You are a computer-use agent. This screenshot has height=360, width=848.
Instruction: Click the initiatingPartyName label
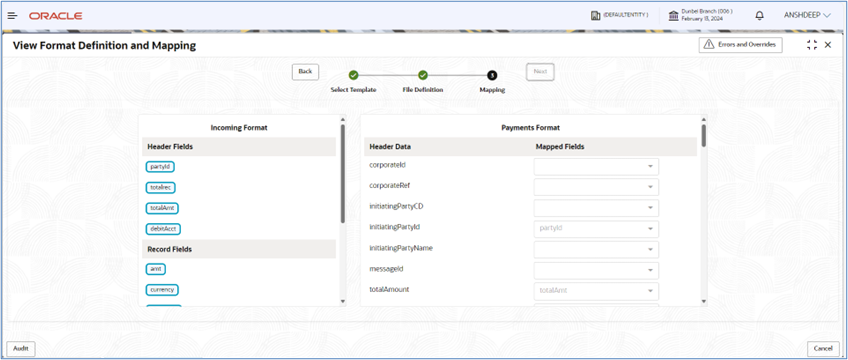click(401, 248)
